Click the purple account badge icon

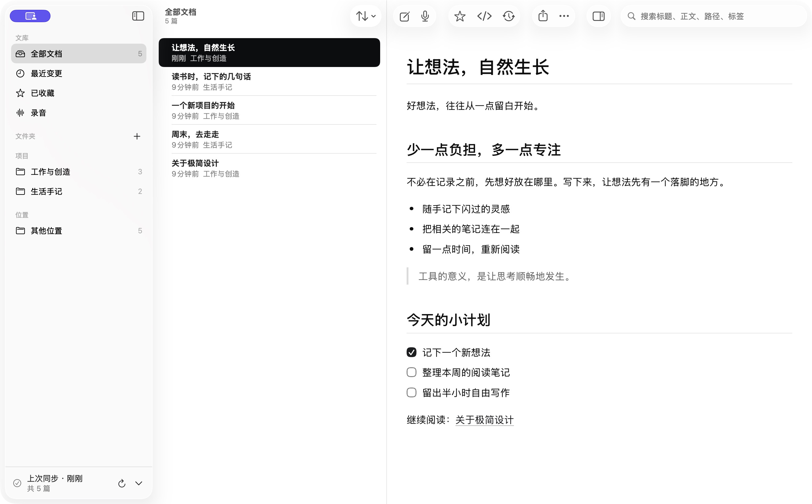click(x=30, y=16)
